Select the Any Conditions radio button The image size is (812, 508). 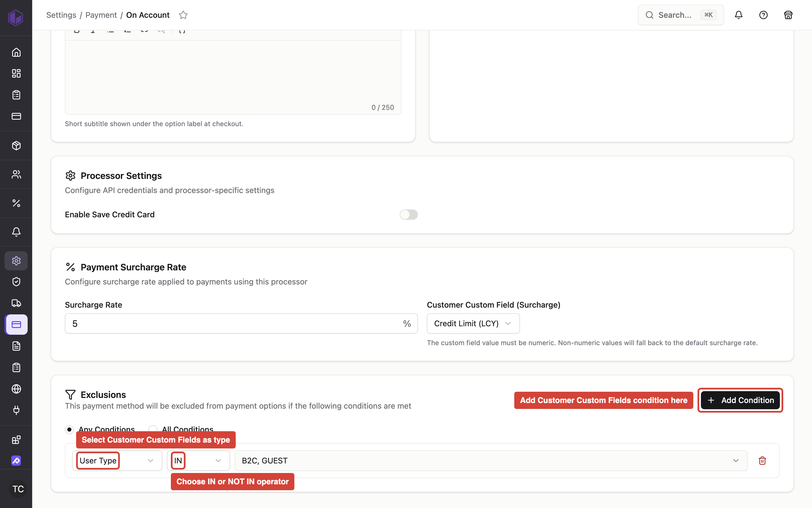69,429
